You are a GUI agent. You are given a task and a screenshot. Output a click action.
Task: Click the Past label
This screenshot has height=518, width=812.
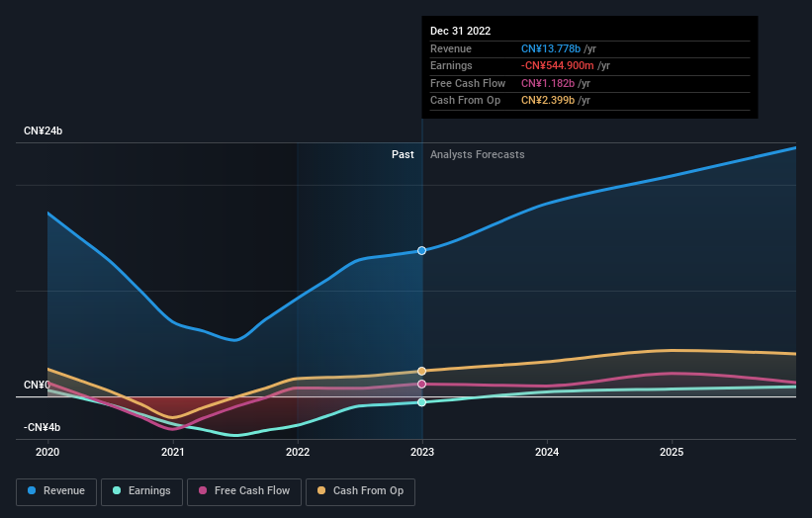point(403,155)
